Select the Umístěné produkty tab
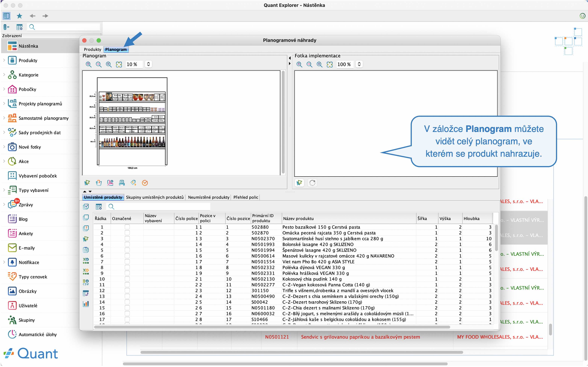Screen dimensions: 588x367 click(103, 197)
